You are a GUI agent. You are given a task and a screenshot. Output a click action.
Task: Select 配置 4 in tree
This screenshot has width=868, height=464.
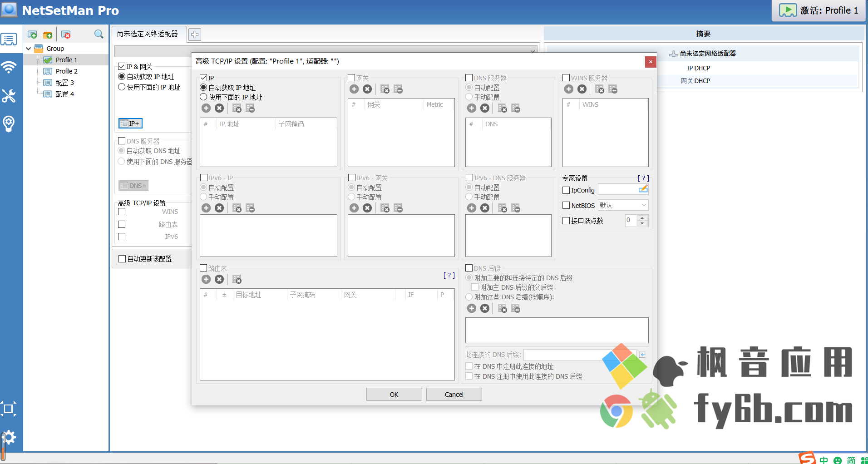click(64, 94)
